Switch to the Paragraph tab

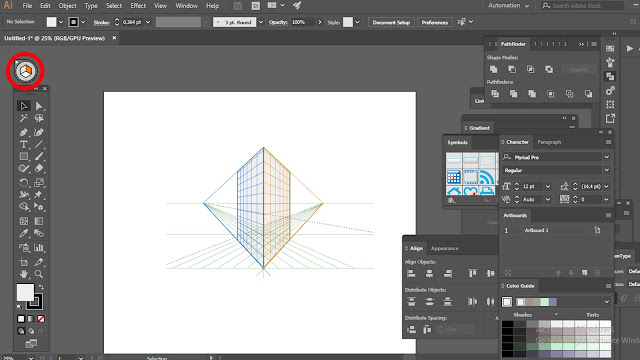[549, 142]
